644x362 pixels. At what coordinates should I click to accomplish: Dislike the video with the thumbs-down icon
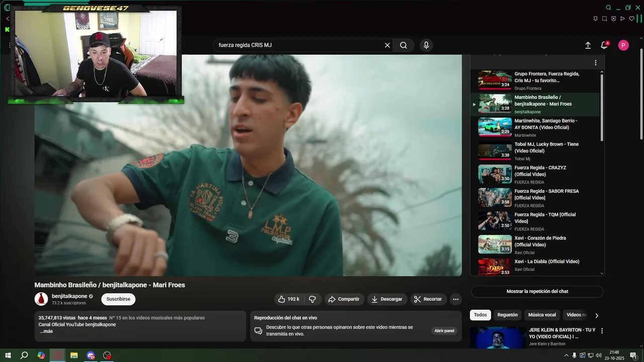tap(312, 299)
